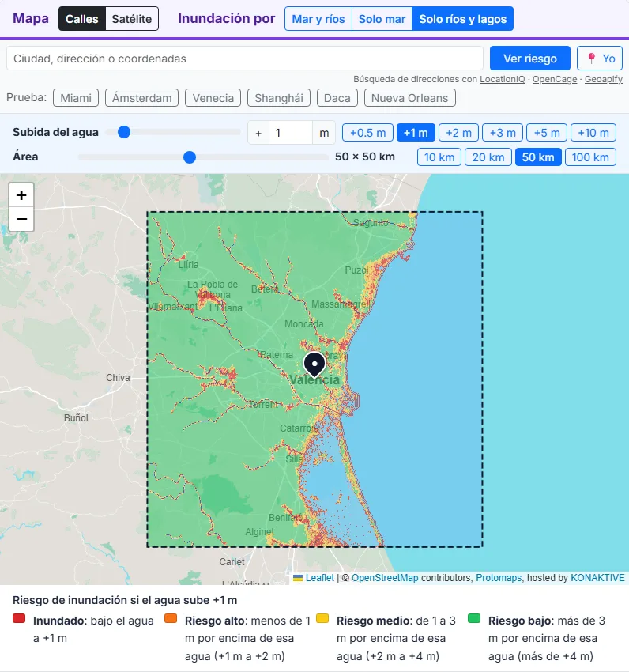Click the orange Riesgo alto swatch
Image resolution: width=629 pixels, height=672 pixels.
point(171,618)
